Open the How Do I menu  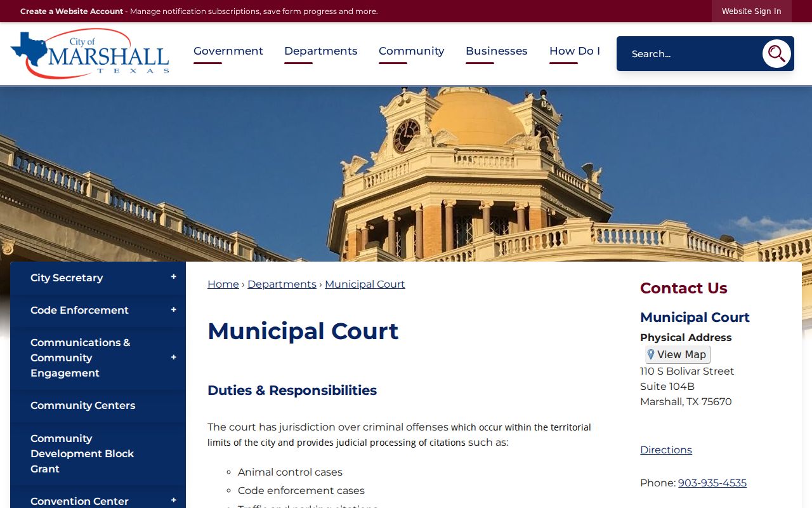(575, 51)
